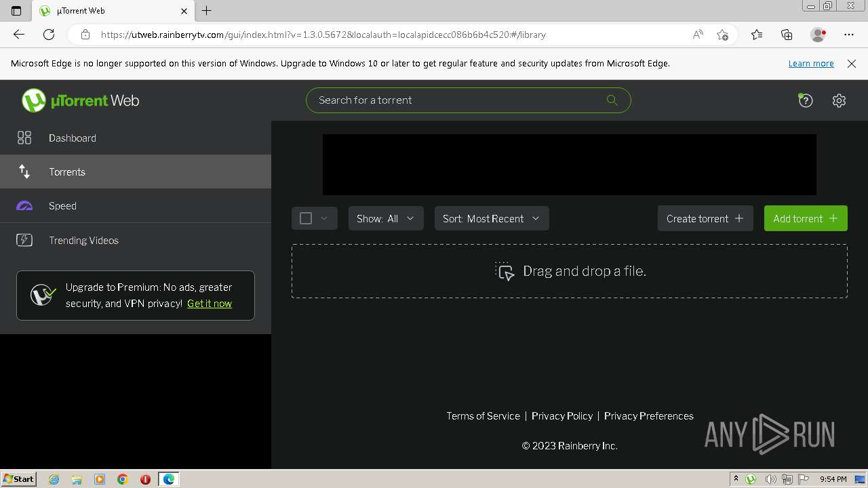Expand the select-all checkbox dropdown arrow
The height and width of the screenshot is (488, 868).
[324, 218]
